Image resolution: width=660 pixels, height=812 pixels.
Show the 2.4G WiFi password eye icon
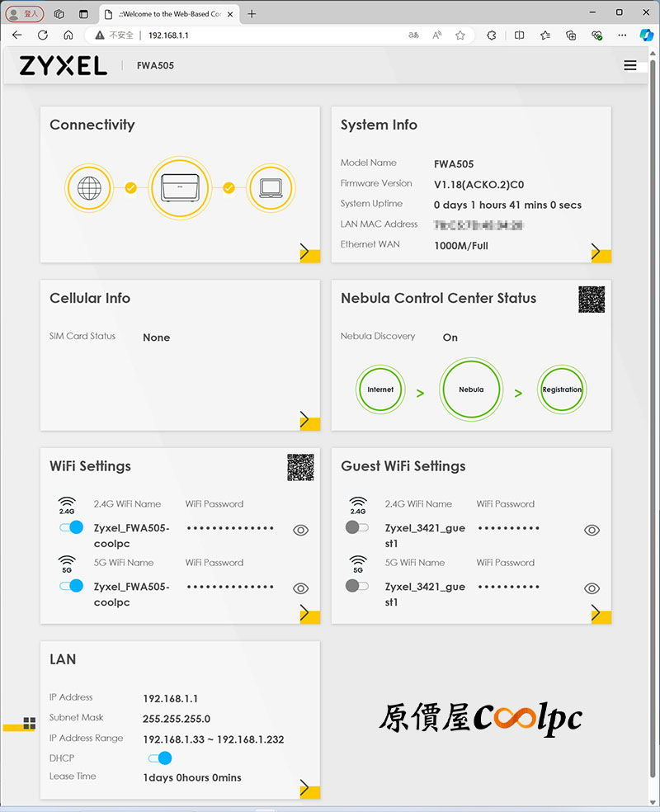301,530
